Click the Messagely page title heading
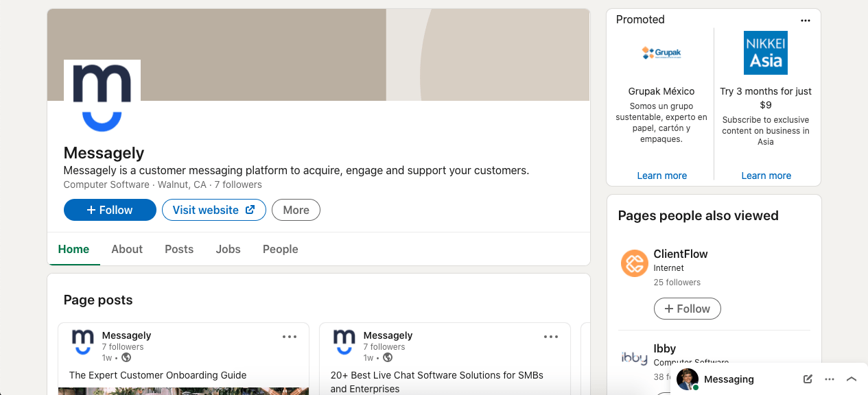868x395 pixels. [x=104, y=152]
